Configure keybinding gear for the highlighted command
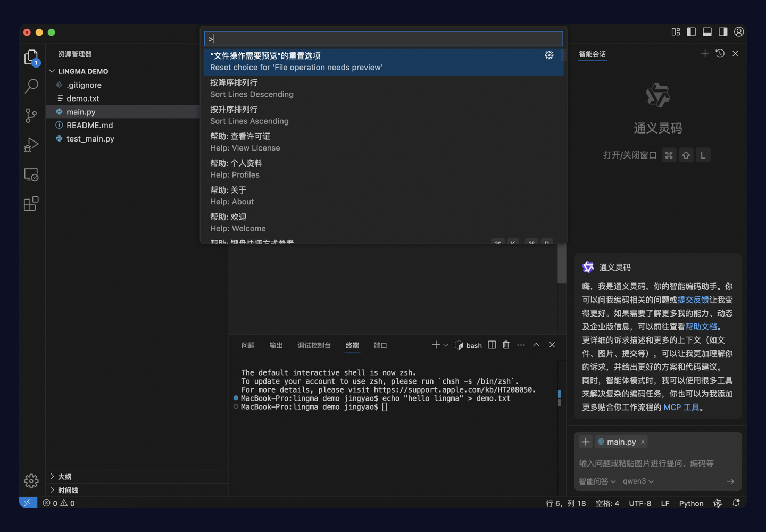This screenshot has width=766, height=532. tap(549, 55)
